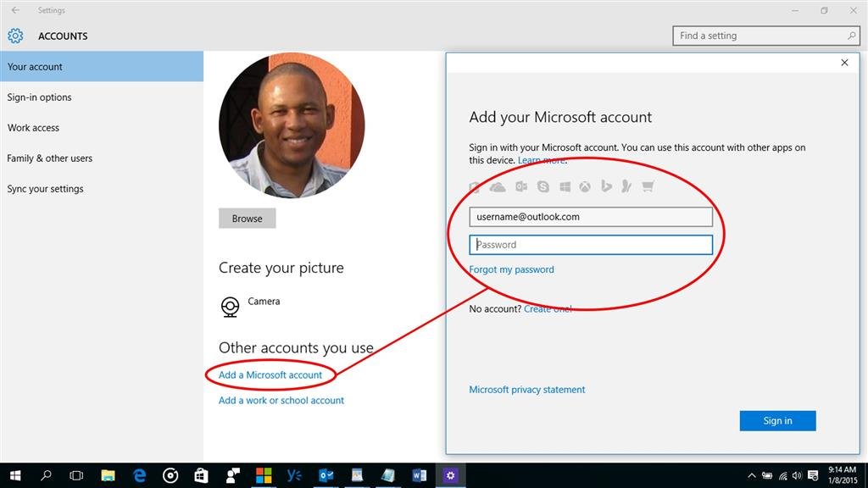The image size is (868, 488).
Task: Click the Windows logo icon in the dialog
Action: click(x=565, y=186)
